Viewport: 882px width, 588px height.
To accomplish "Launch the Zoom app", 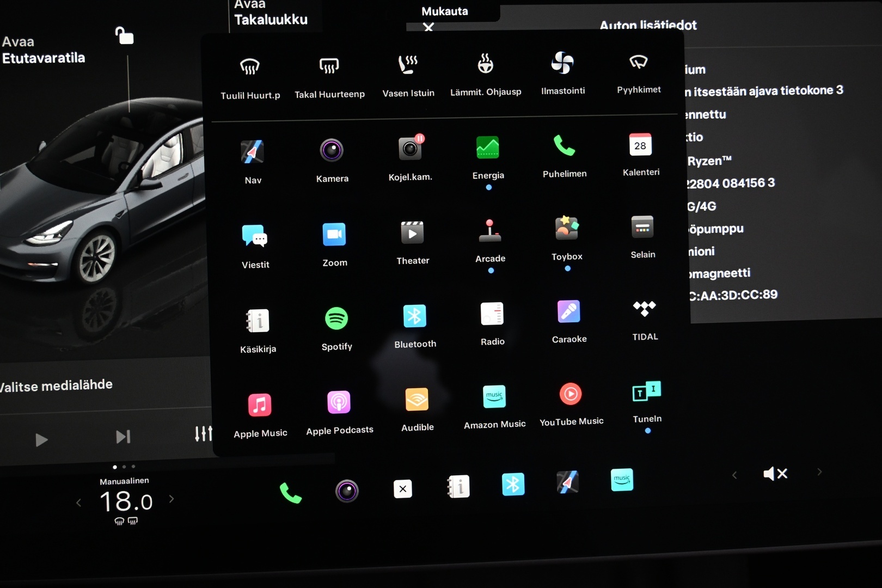I will [x=334, y=244].
